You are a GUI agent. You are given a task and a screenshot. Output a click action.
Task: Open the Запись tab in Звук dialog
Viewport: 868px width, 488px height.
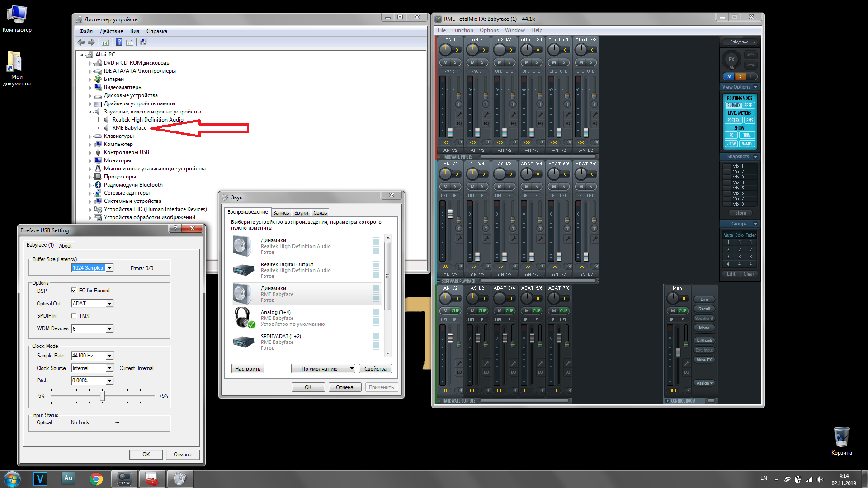click(x=281, y=213)
